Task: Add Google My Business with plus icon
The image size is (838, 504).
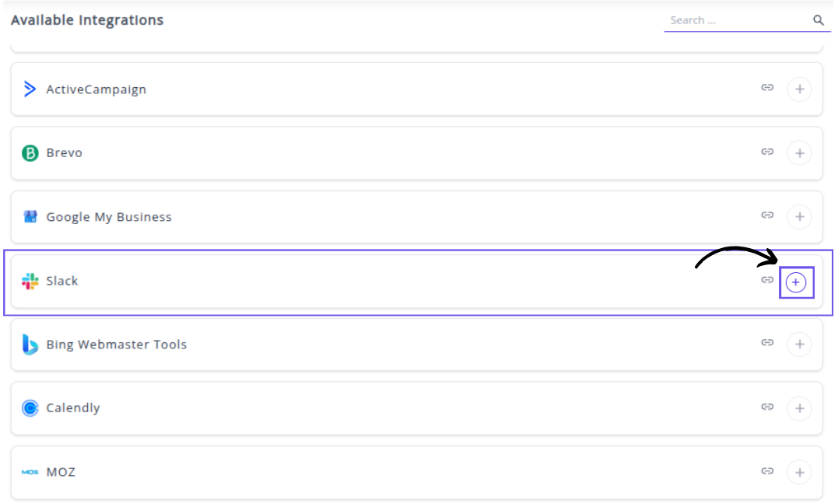Action: pyautogui.click(x=799, y=217)
